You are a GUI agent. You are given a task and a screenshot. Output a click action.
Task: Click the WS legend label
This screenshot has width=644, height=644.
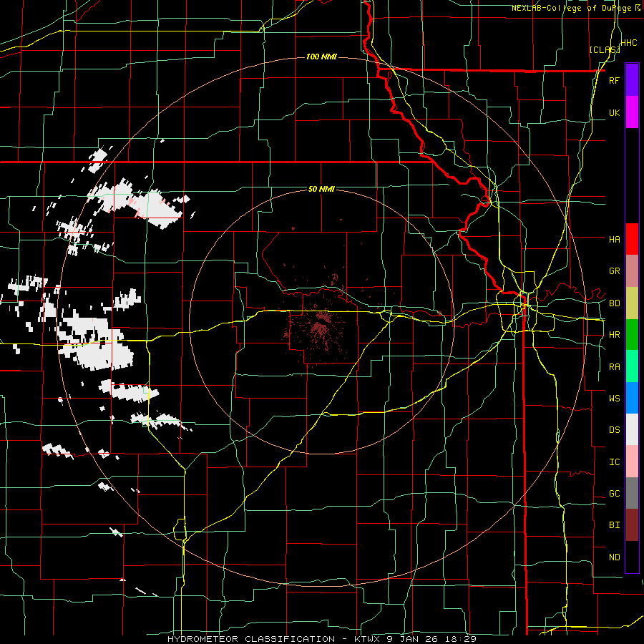tap(614, 399)
